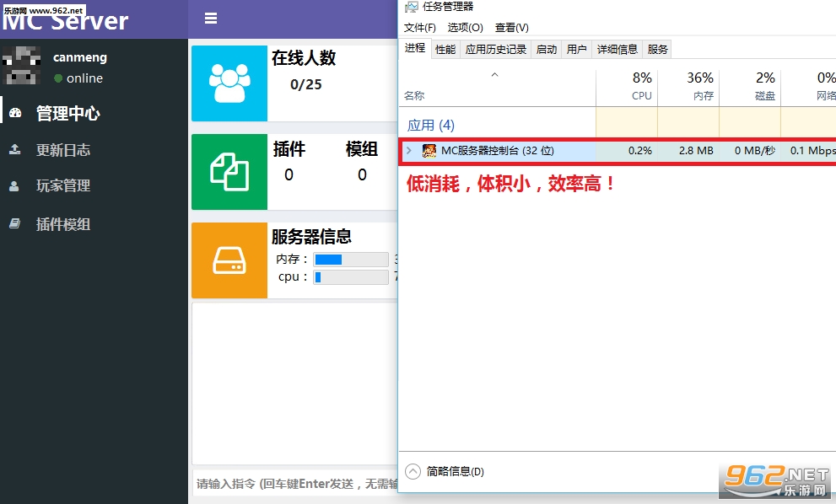Open 选项(O) menu in Task Manager

465,28
